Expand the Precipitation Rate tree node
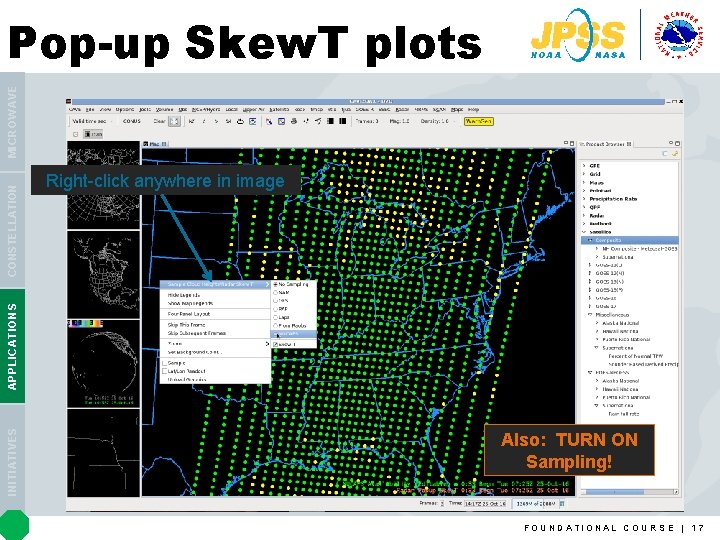The height and width of the screenshot is (540, 720). [x=584, y=199]
